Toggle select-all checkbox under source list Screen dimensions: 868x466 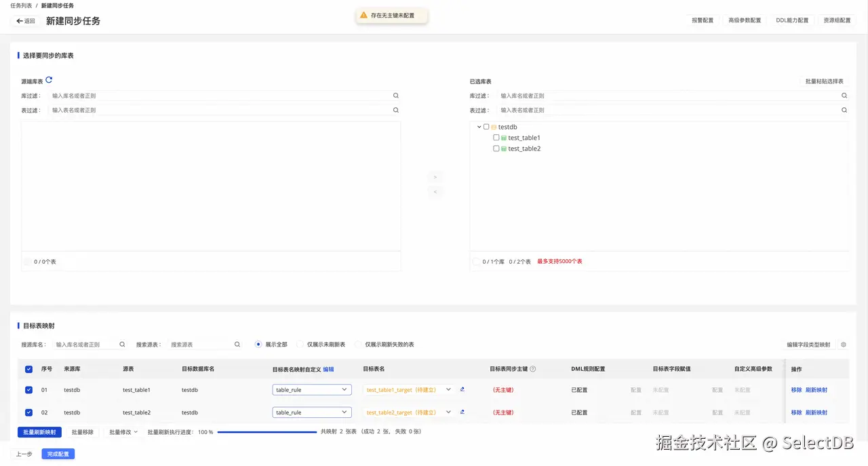[x=27, y=261]
